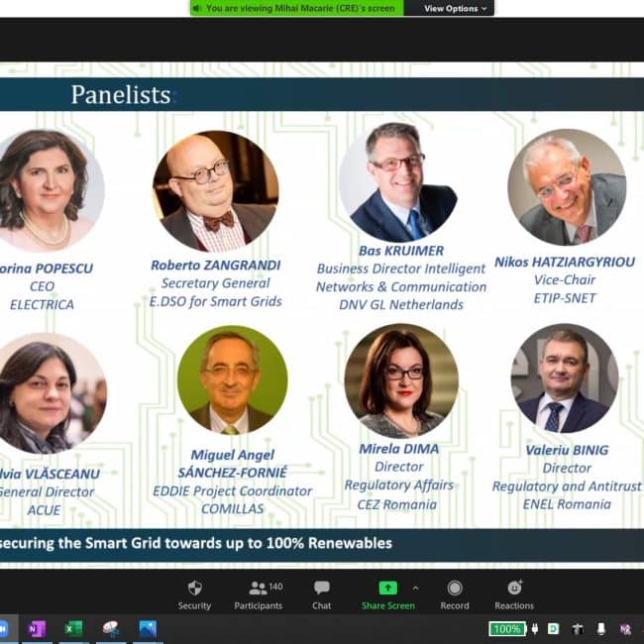644x644 pixels.
Task: Click Bas Kruimer's portrait
Action: pyautogui.click(x=398, y=182)
